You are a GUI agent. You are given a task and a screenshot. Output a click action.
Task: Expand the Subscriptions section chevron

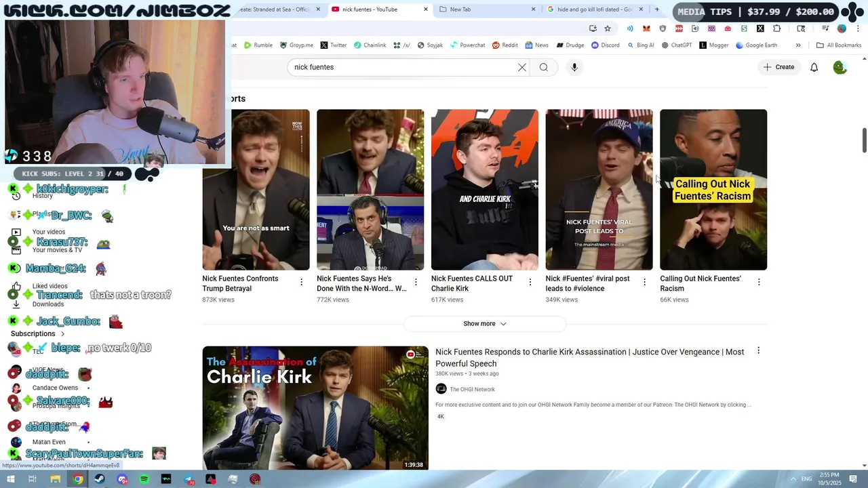63,333
